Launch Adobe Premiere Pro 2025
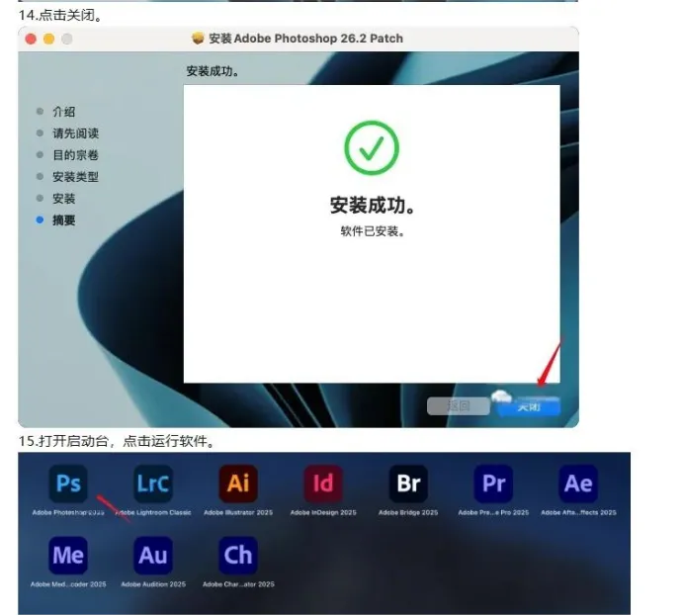Viewport: 684px width, 616px height. coord(493,484)
